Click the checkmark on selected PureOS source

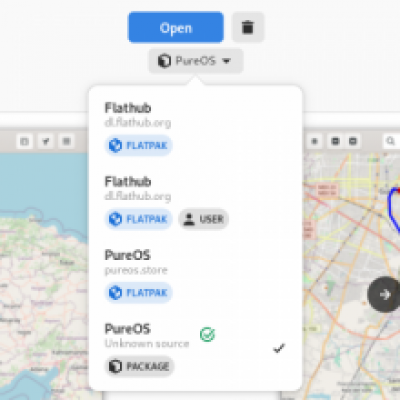point(279,348)
